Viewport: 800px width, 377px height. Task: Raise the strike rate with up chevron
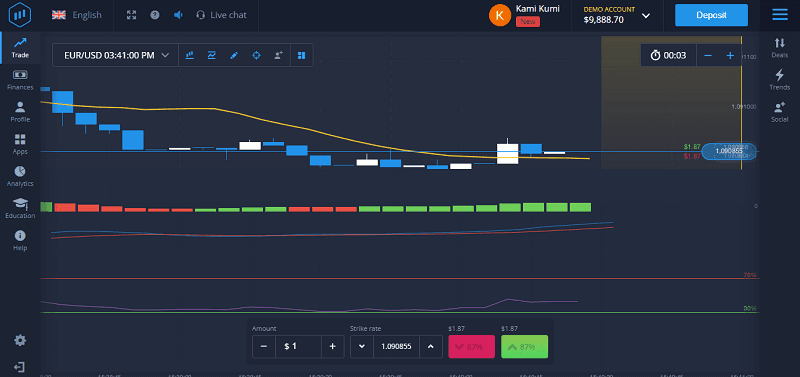(431, 346)
